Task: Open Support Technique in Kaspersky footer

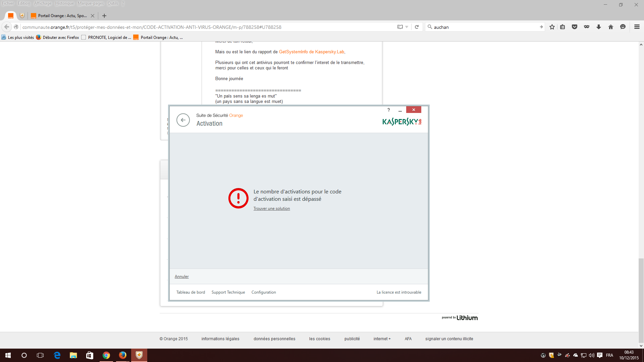Action: pyautogui.click(x=228, y=292)
